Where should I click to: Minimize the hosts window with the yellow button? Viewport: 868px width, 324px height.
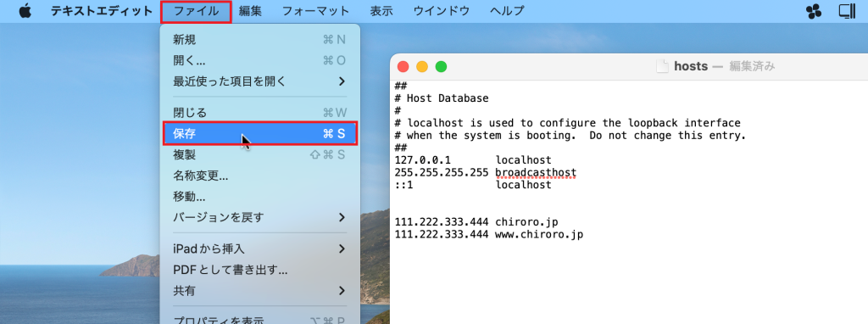point(422,66)
